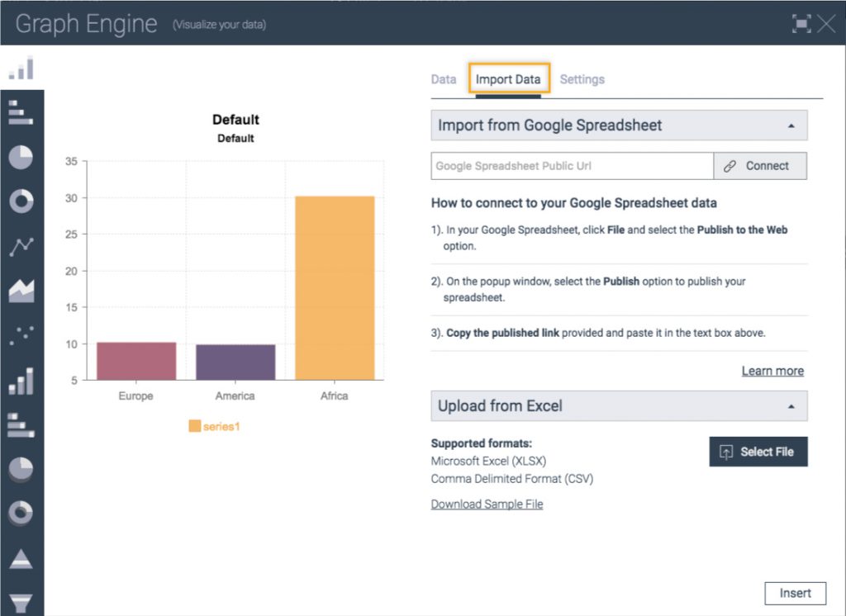The width and height of the screenshot is (846, 616).
Task: Choose the pie chart type
Action: [x=21, y=157]
